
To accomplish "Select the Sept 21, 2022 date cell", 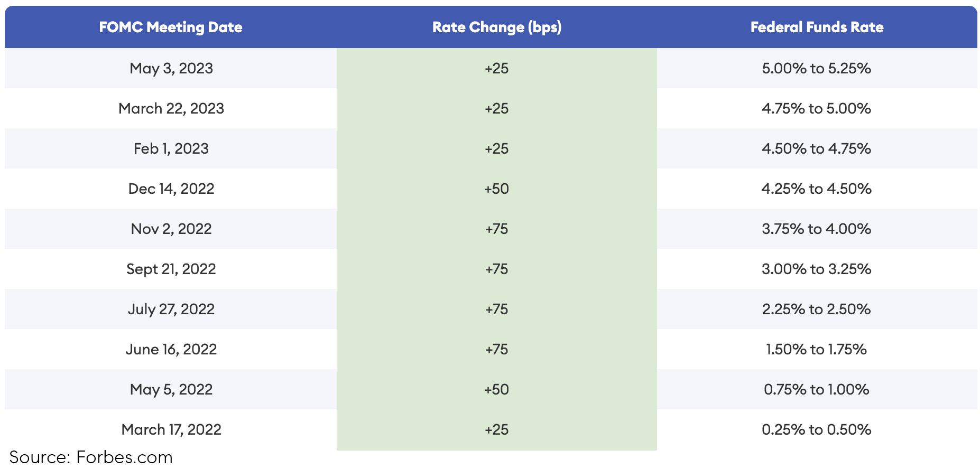I will [171, 269].
